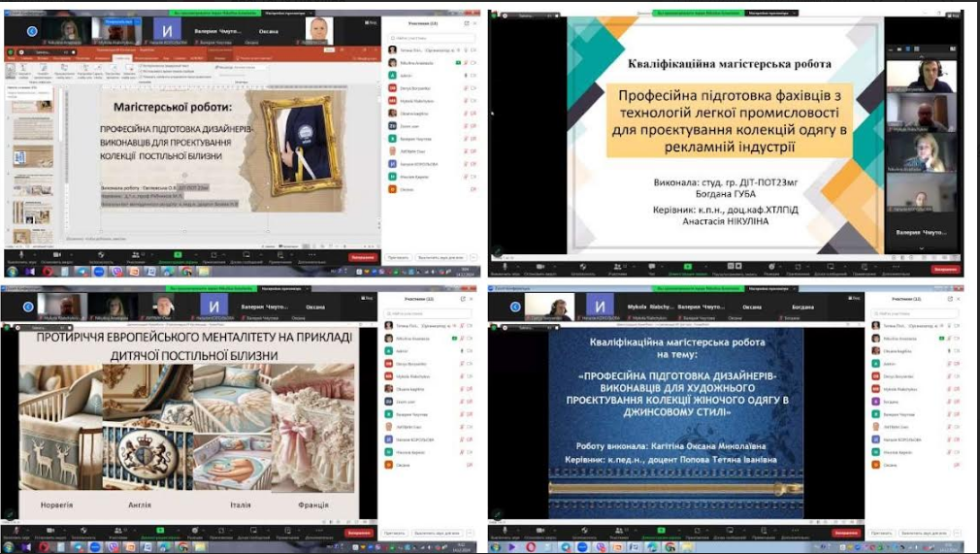Select the second slide thumbnail in PowerPoint pane
The image size is (980, 554).
tap(33, 129)
